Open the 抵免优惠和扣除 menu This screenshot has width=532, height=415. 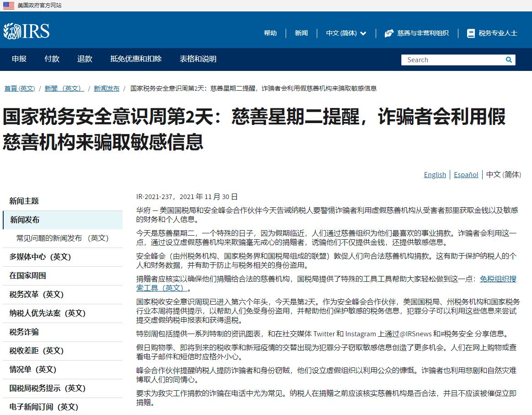[x=136, y=59]
